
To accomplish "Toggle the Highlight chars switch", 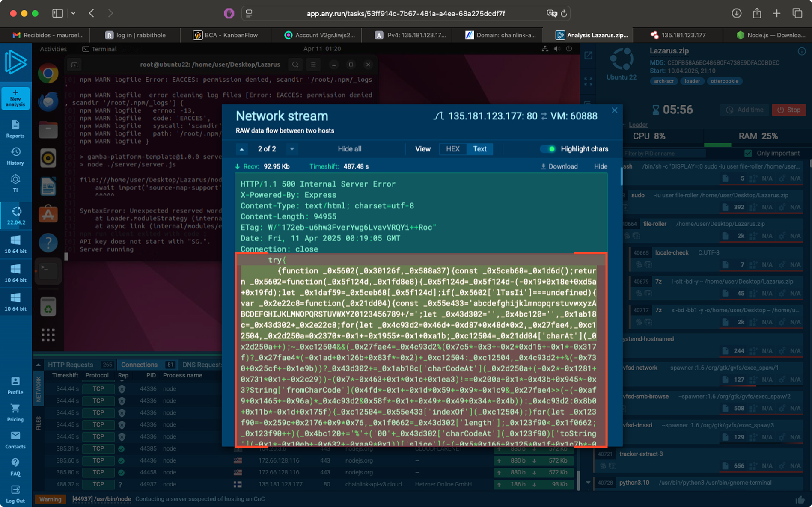I will [547, 149].
